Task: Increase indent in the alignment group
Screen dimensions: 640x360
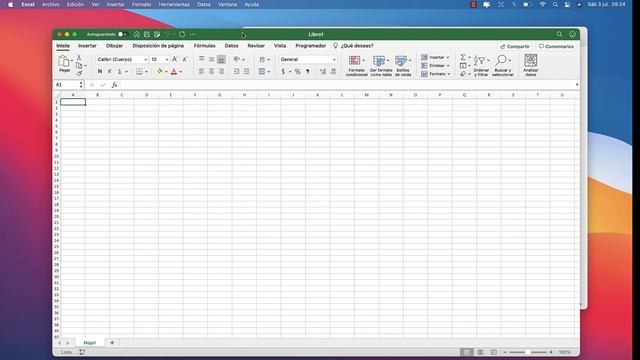Action: pos(246,71)
